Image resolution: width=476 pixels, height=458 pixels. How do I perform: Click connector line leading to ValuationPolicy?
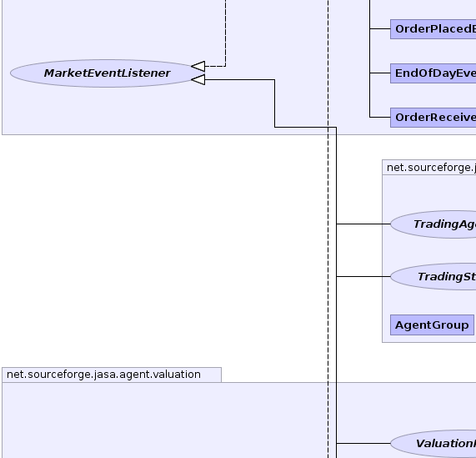[x=363, y=444]
